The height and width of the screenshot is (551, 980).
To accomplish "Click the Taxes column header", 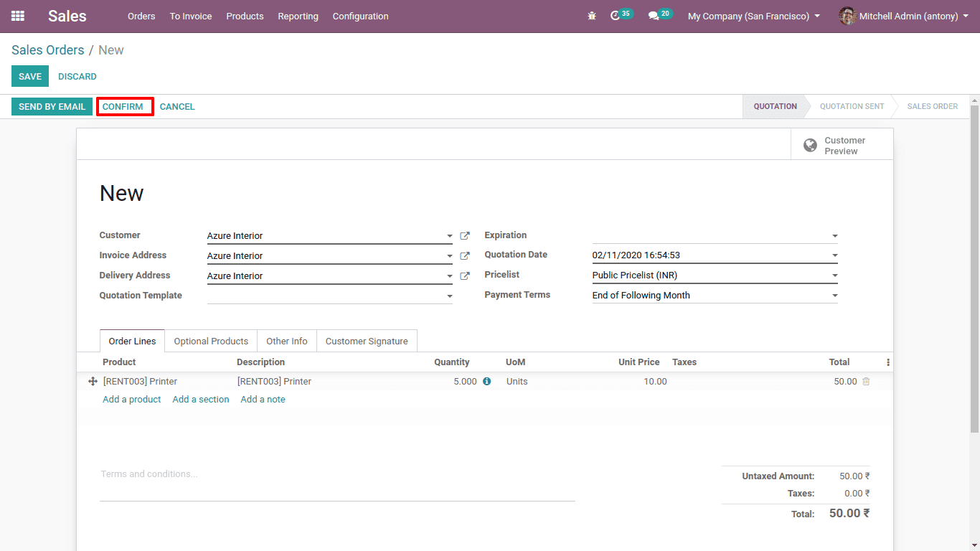I will [x=684, y=362].
